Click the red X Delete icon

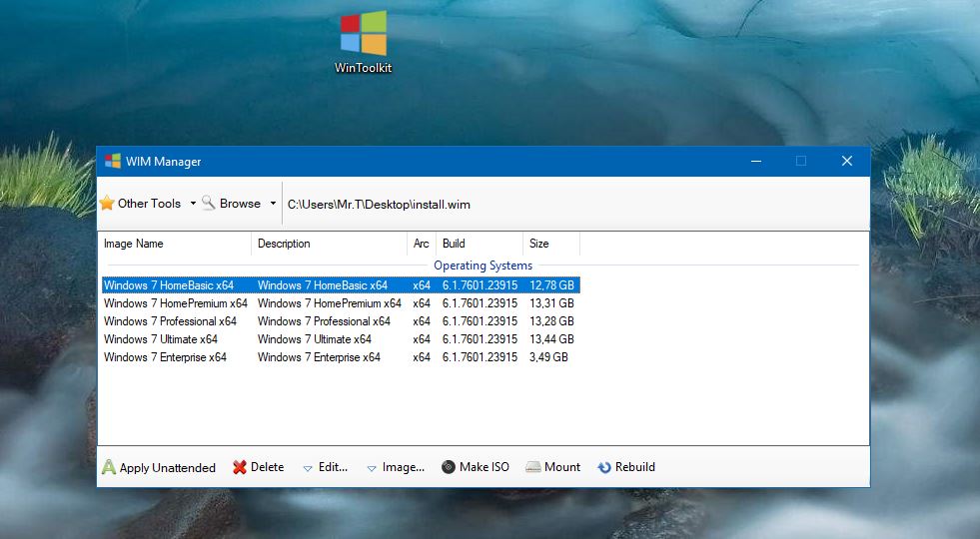(240, 467)
